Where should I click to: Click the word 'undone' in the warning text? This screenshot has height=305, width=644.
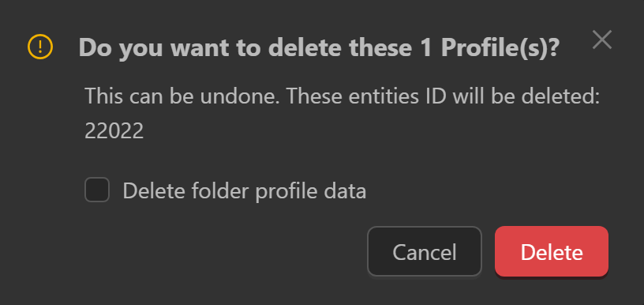coord(240,96)
